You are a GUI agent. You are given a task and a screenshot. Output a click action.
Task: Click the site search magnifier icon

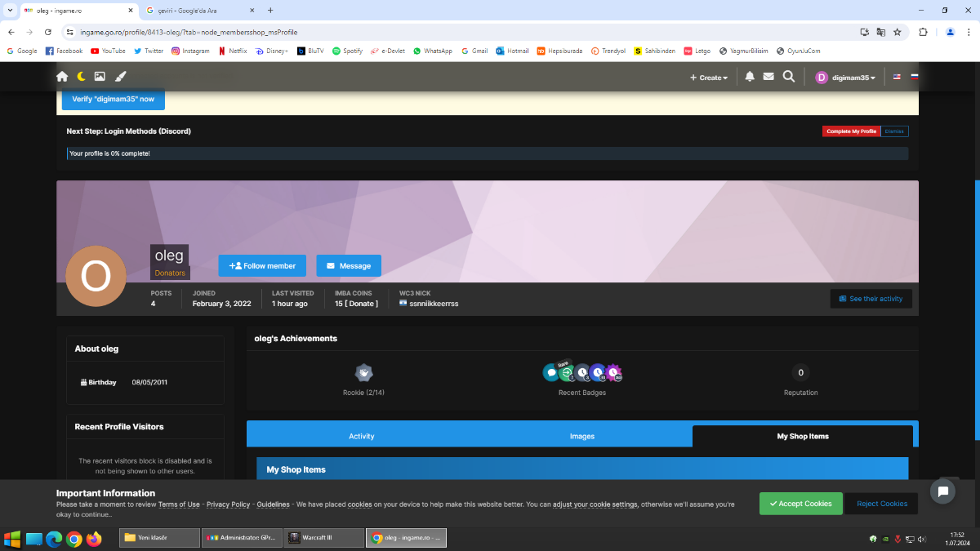point(788,77)
